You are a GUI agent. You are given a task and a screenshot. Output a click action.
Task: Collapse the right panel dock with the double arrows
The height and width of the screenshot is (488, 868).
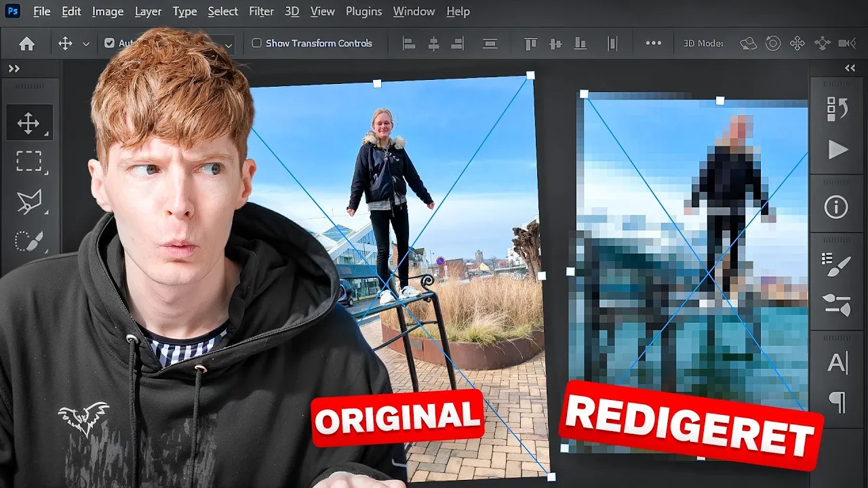[x=850, y=68]
